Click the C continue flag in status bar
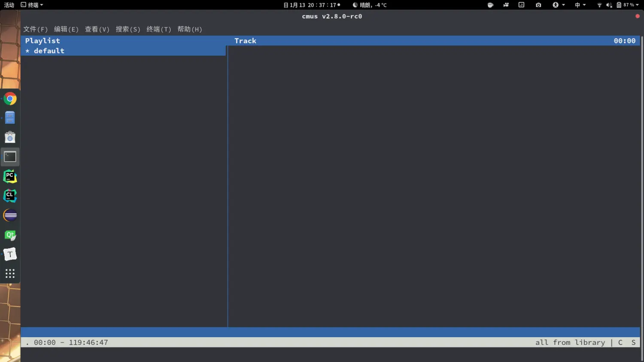 pos(620,342)
